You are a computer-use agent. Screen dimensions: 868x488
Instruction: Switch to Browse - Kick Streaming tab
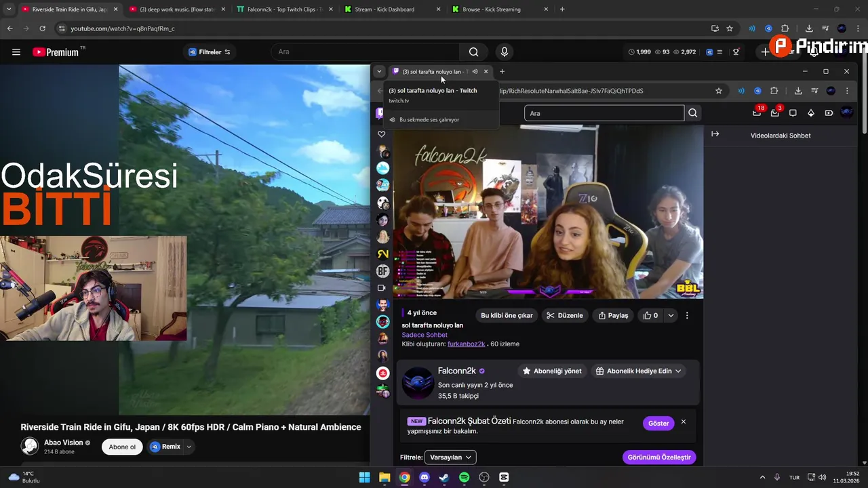500,9
